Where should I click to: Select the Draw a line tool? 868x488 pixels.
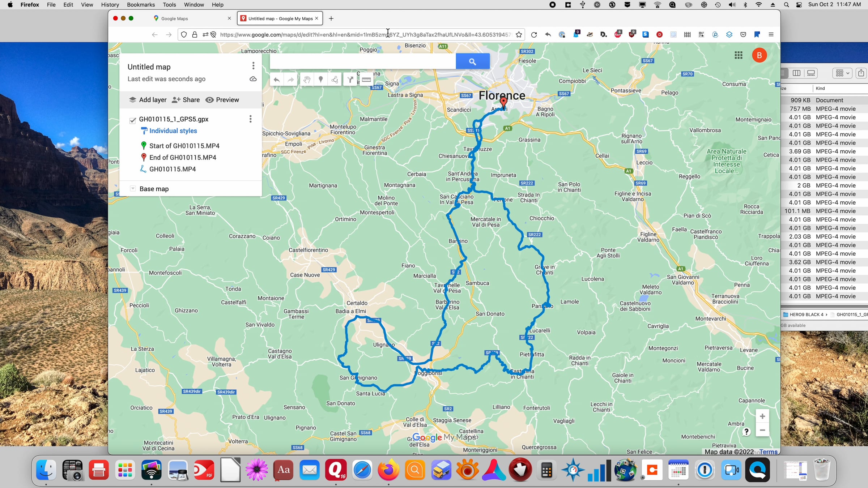pos(335,80)
